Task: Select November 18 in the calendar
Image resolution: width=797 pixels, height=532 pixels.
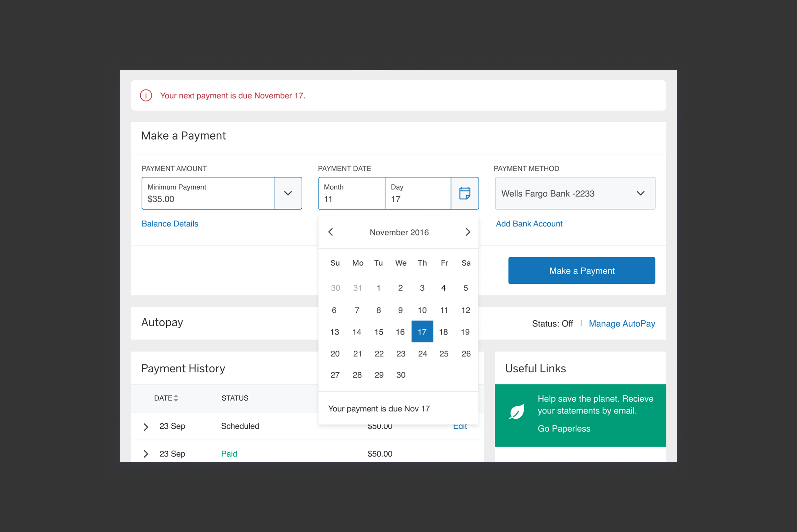Action: [443, 332]
